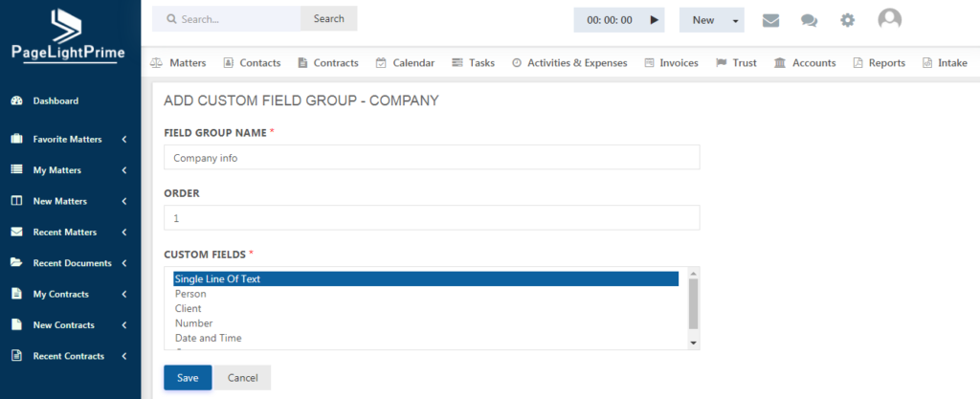Click the Search button

tap(329, 19)
